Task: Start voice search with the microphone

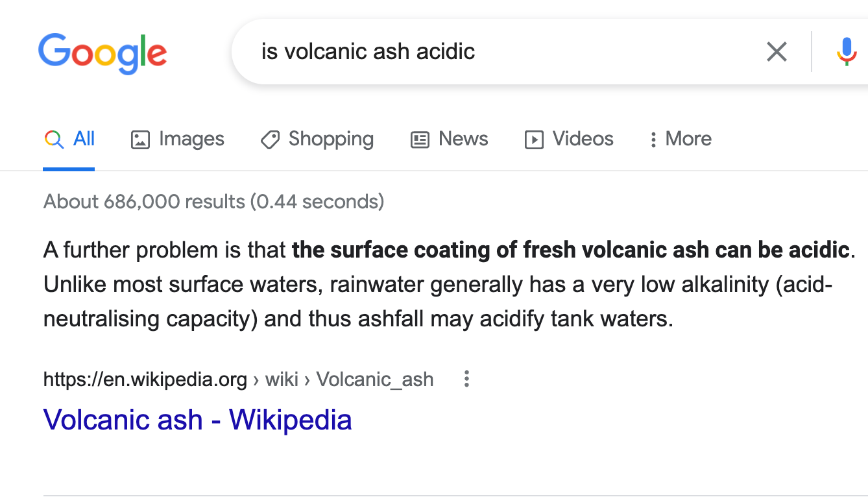Action: click(846, 52)
